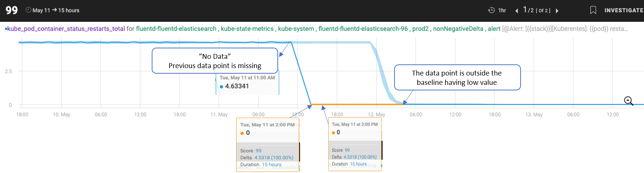Click the zoom out magnifier on the chart
This screenshot has height=173, width=644.
628,101
